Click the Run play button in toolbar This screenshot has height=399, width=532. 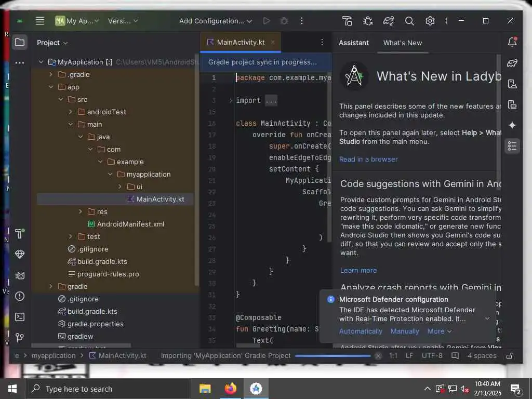point(267,21)
